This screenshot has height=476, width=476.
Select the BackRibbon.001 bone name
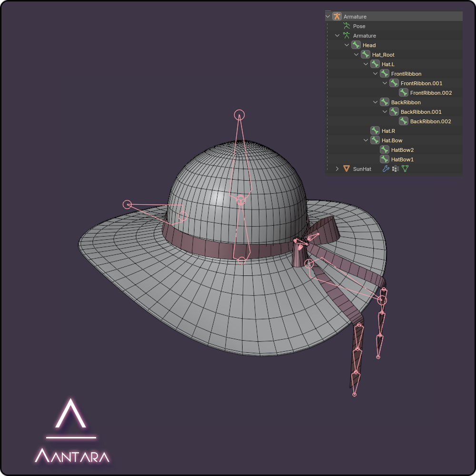421,112
